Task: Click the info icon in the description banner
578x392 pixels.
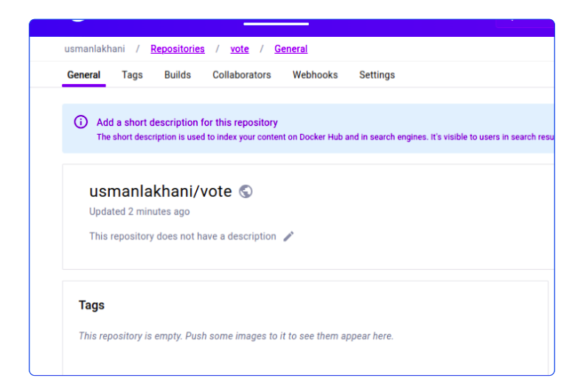Action: click(x=81, y=122)
